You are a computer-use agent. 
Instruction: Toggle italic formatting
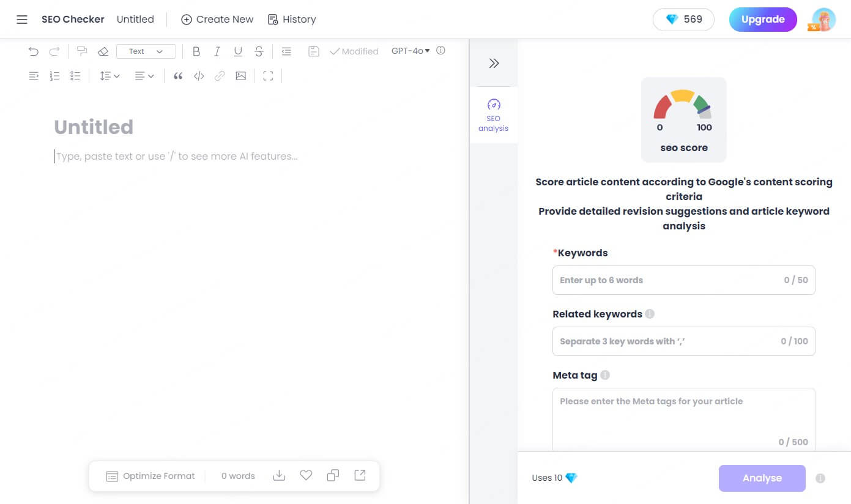pyautogui.click(x=217, y=51)
